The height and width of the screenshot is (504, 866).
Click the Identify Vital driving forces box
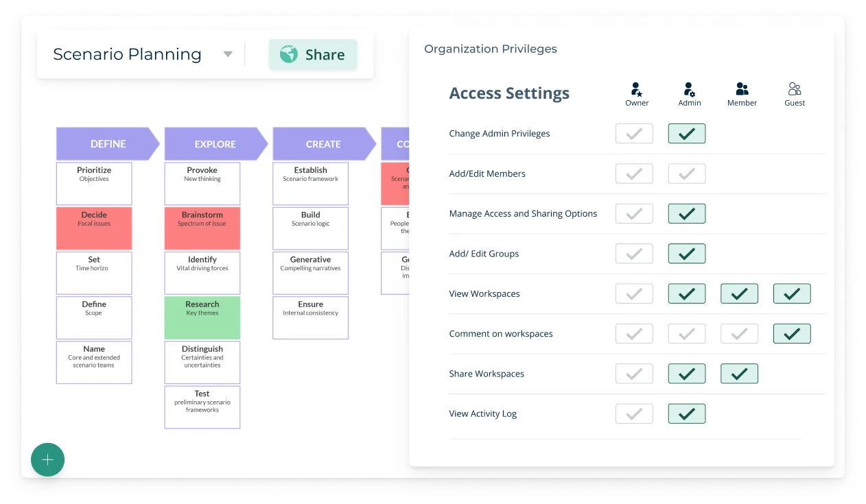point(202,273)
